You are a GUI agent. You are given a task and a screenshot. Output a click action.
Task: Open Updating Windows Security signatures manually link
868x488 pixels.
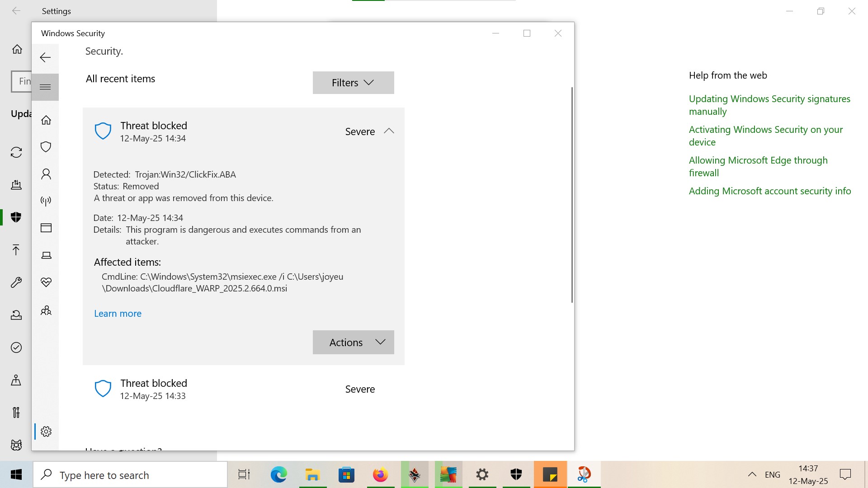(769, 105)
